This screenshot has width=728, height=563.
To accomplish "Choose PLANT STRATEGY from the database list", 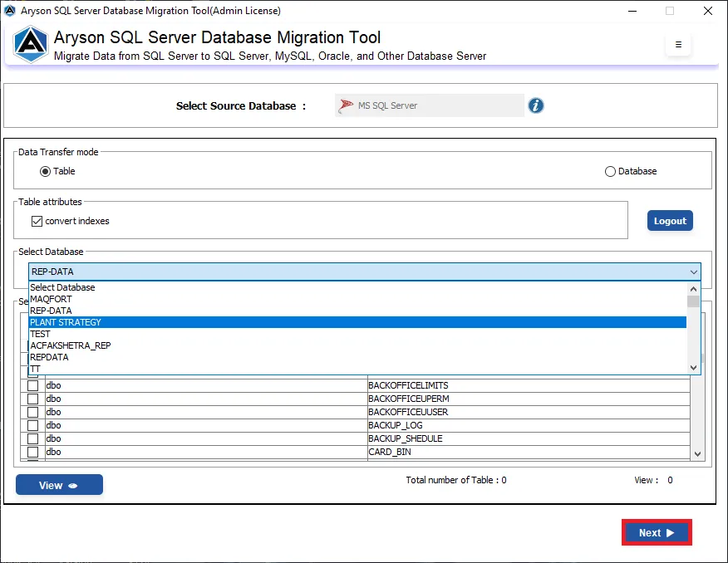I will (357, 322).
